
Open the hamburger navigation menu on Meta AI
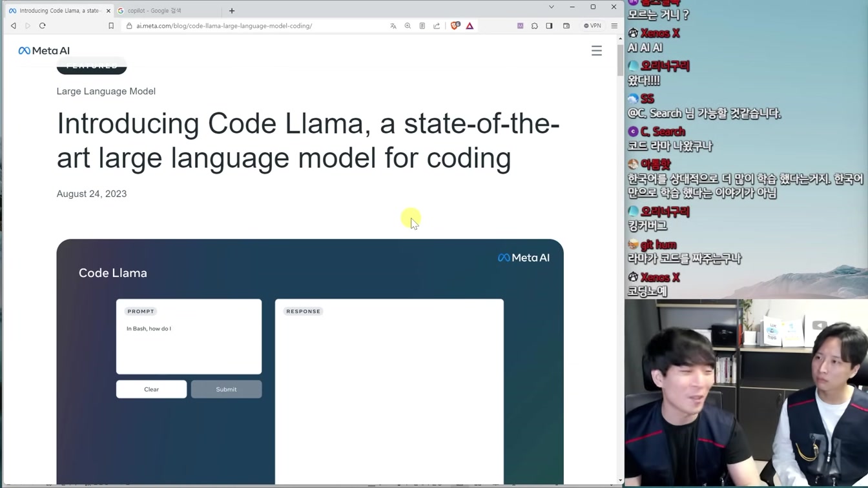click(x=597, y=50)
